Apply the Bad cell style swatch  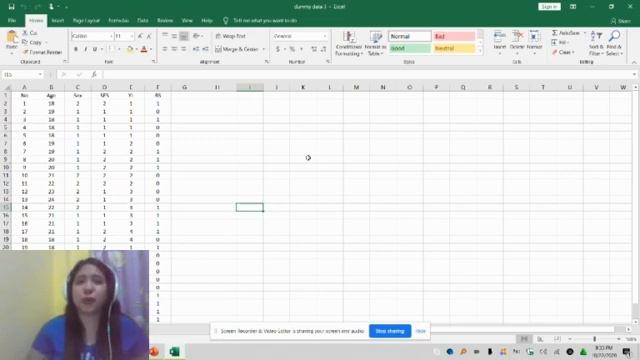point(454,36)
